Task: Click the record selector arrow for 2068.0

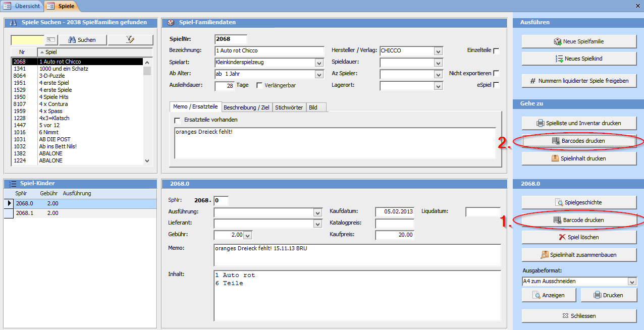Action: click(9, 203)
